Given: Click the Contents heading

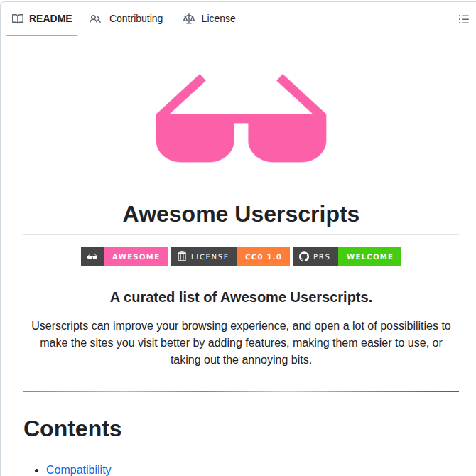Looking at the screenshot, I should pyautogui.click(x=72, y=428).
